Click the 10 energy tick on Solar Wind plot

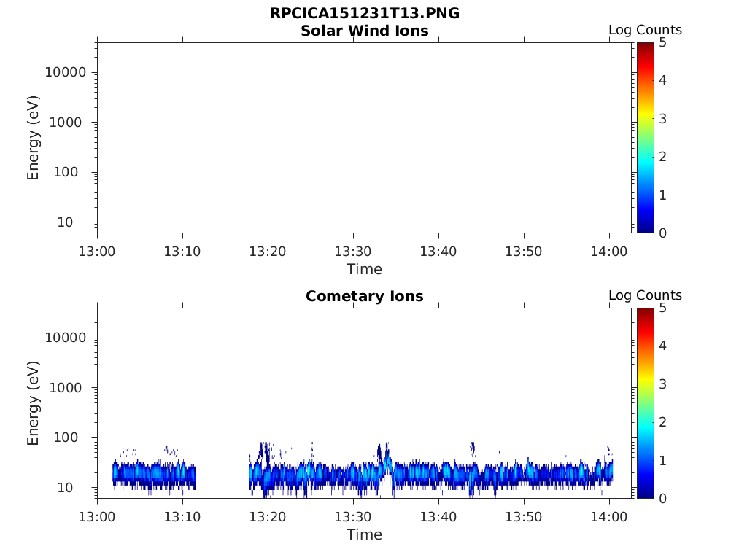click(x=65, y=222)
